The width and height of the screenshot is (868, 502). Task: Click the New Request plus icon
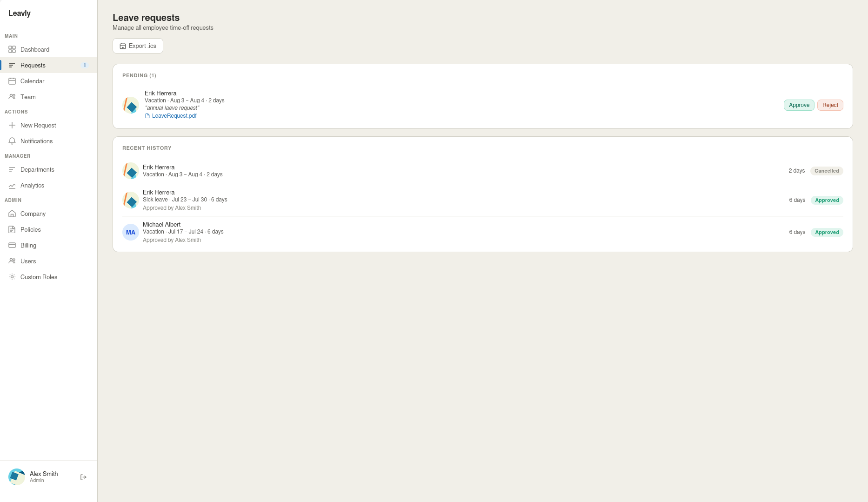tap(12, 125)
